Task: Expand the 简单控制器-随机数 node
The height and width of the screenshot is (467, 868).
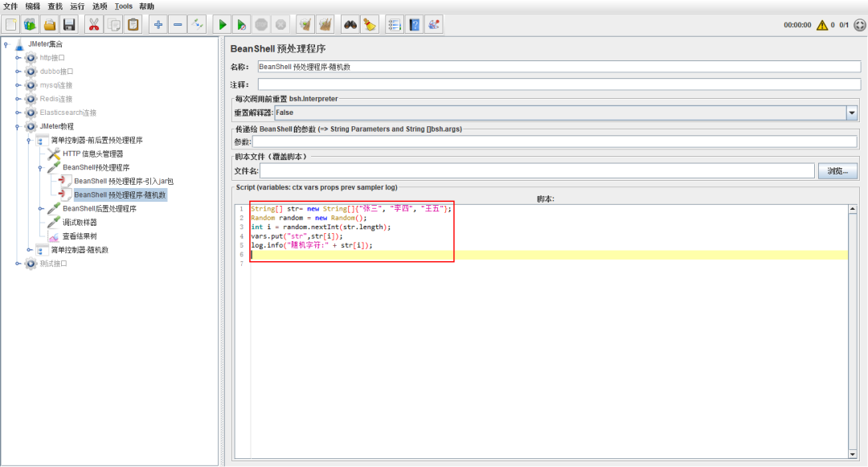Action: point(29,250)
